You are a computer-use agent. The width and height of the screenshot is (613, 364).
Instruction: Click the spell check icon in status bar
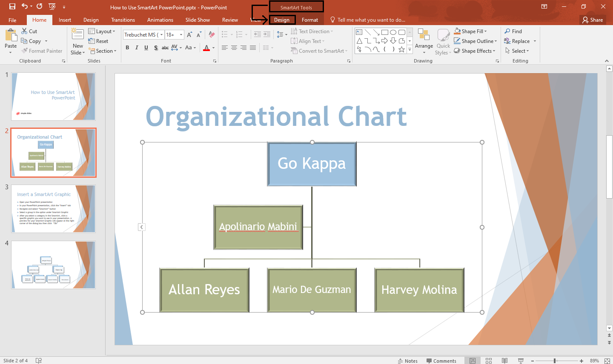(38, 361)
